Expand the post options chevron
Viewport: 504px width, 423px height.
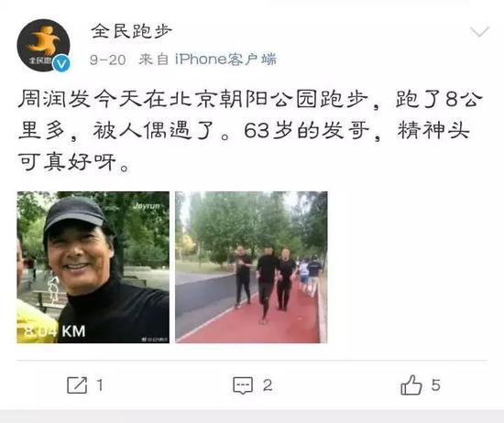(479, 32)
